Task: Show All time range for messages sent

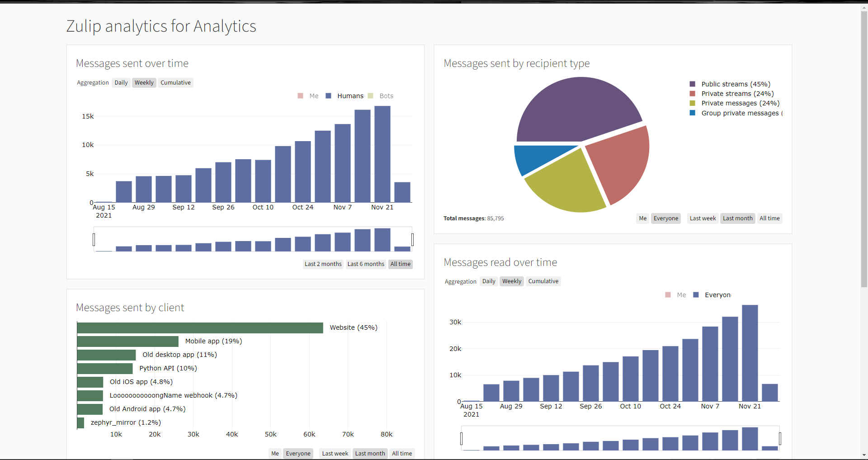Action: pyautogui.click(x=401, y=264)
